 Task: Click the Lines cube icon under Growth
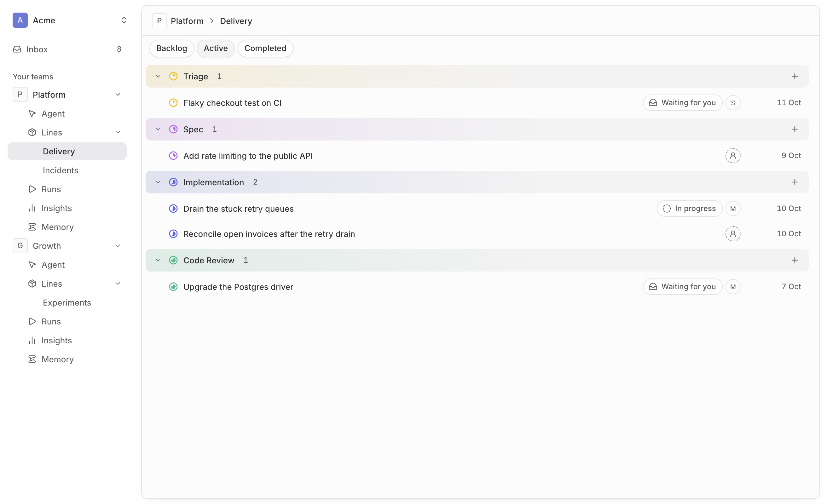point(32,283)
